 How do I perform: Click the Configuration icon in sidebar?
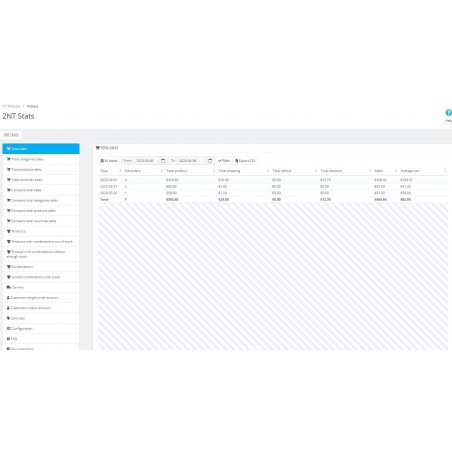[9, 328]
